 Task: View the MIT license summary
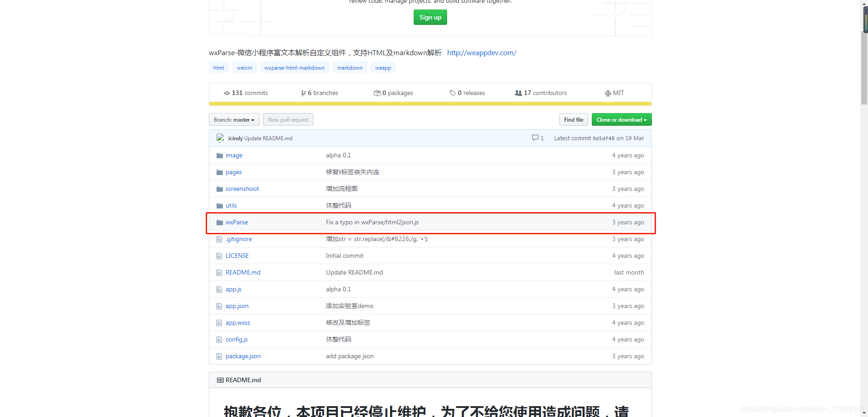coord(614,93)
